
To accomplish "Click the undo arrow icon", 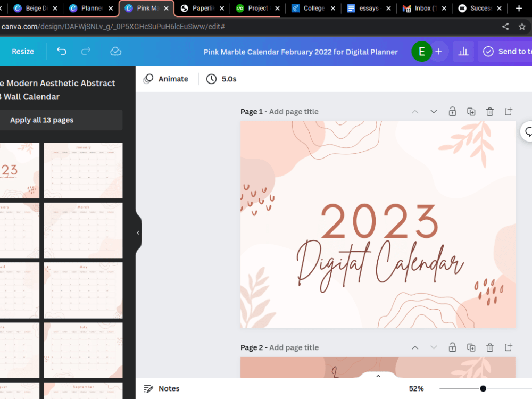I will [x=61, y=51].
